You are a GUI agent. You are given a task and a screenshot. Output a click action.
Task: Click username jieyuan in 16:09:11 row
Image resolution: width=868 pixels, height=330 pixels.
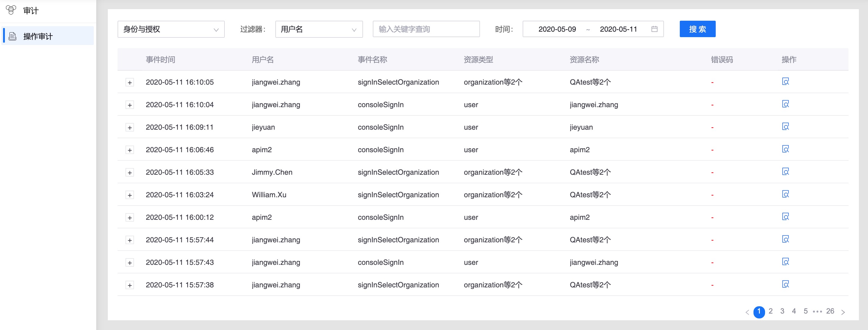[263, 127]
